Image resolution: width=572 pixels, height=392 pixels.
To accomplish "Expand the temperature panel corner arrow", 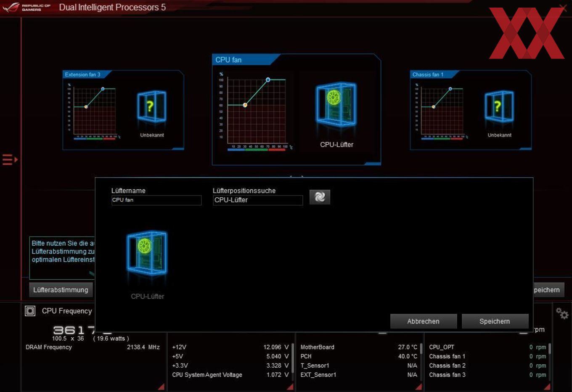I will [418, 387].
